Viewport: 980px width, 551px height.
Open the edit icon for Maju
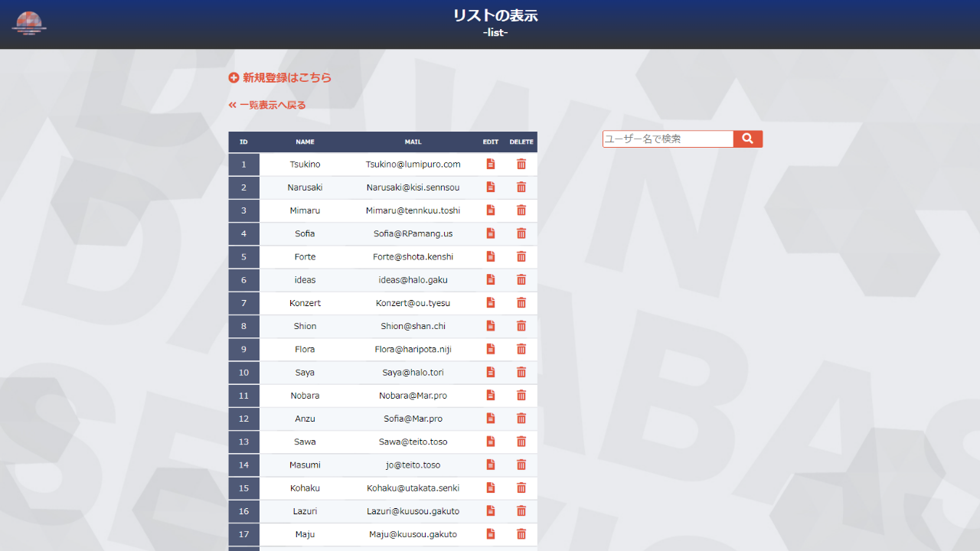490,534
